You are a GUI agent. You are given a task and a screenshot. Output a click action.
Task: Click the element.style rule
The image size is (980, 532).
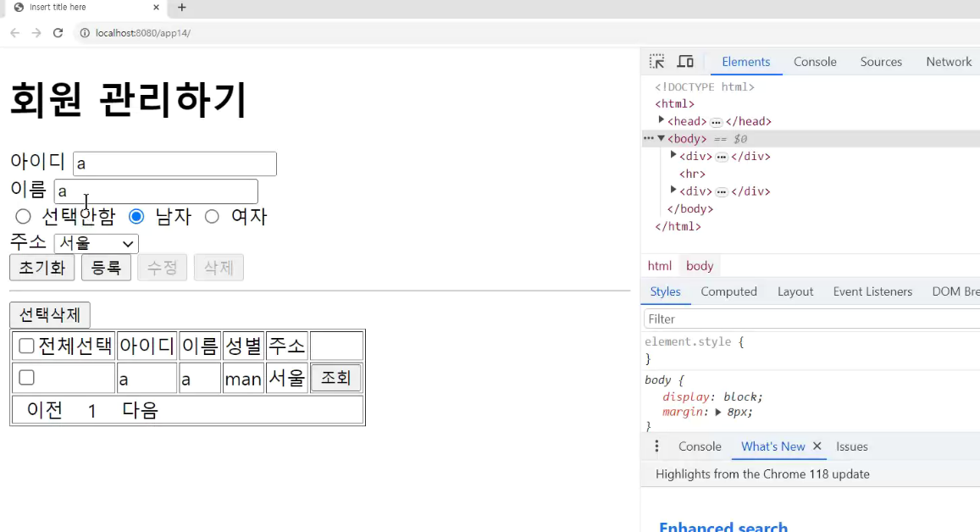click(x=694, y=342)
